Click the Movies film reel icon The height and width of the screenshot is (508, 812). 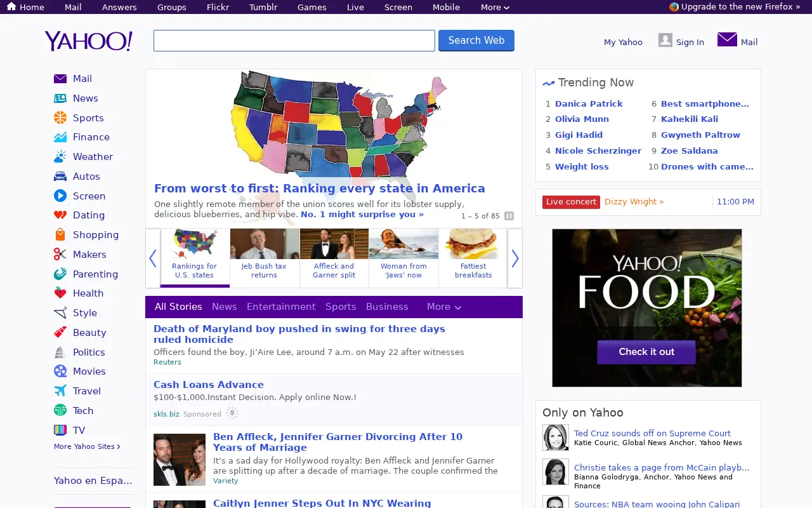60,371
